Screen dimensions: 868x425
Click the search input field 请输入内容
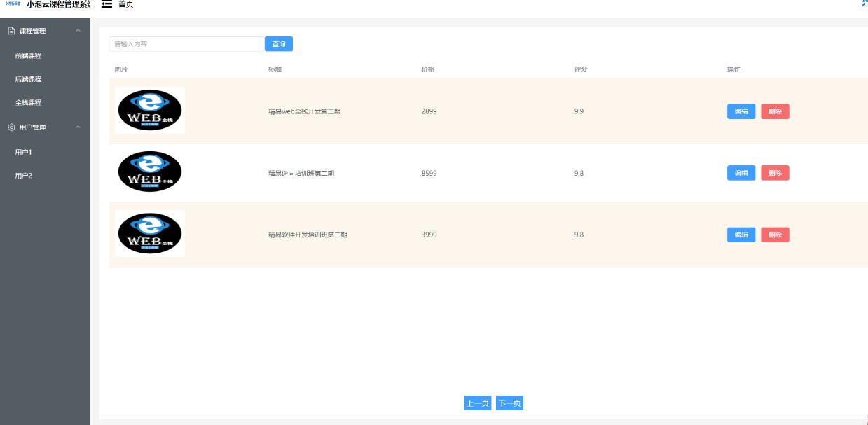pyautogui.click(x=186, y=44)
